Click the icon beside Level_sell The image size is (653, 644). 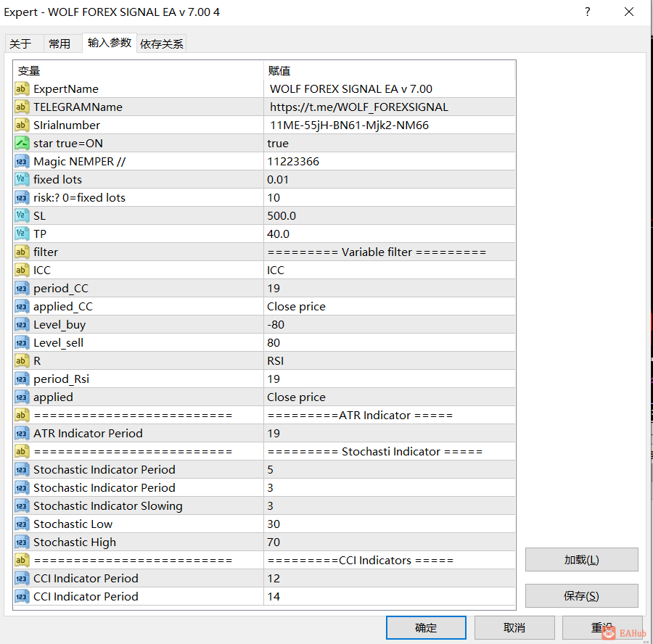pos(22,342)
